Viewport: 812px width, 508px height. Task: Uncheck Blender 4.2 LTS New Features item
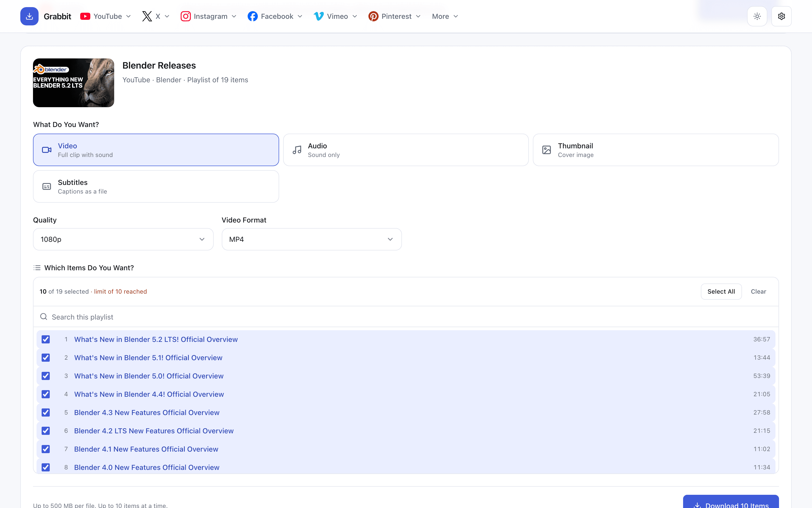pos(46,431)
